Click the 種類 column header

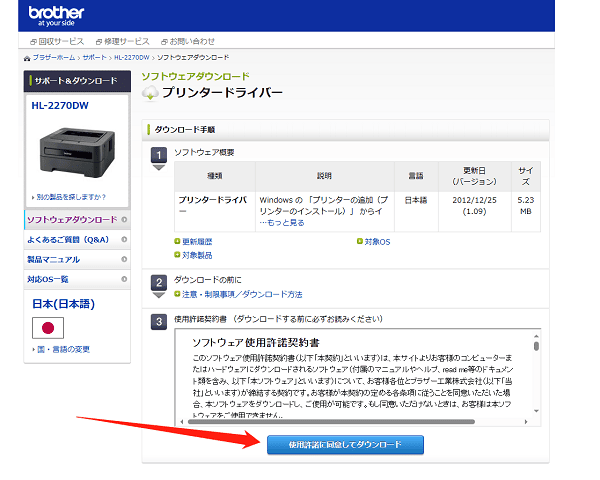click(215, 176)
